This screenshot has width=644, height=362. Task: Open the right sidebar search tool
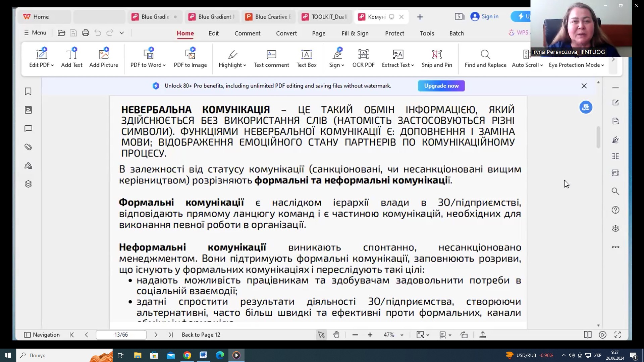tap(615, 191)
